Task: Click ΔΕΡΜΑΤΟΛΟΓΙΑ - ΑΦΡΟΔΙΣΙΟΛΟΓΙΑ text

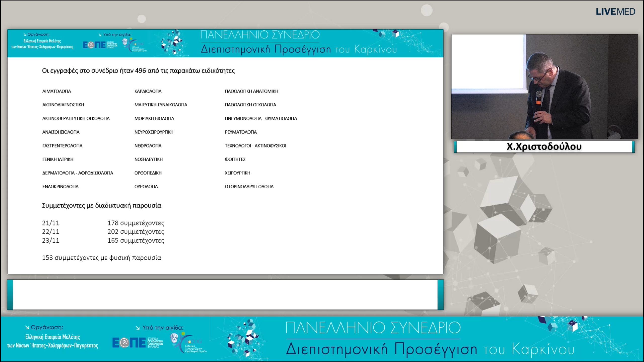Action: [78, 173]
